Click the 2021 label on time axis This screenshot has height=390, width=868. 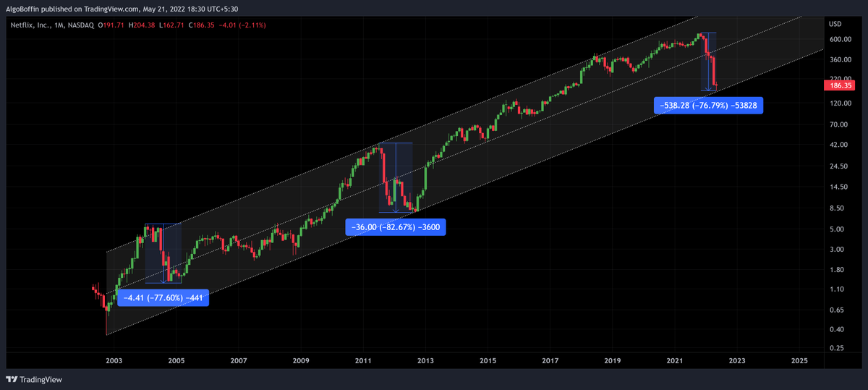(x=675, y=360)
